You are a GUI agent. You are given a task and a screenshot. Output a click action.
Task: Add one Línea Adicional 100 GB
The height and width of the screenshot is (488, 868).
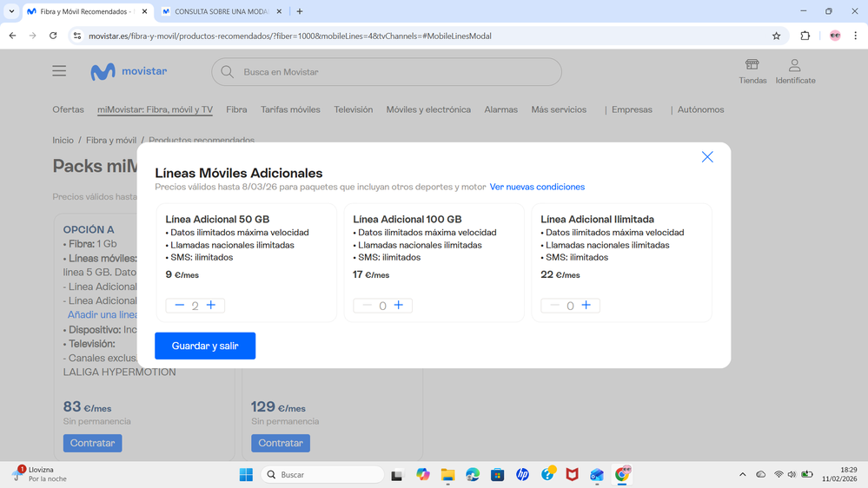[399, 306]
